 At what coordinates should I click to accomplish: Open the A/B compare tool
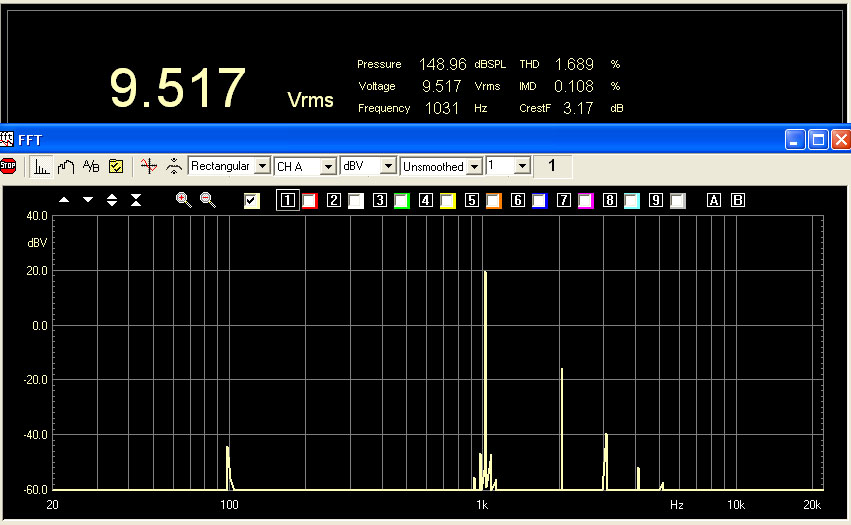91,166
